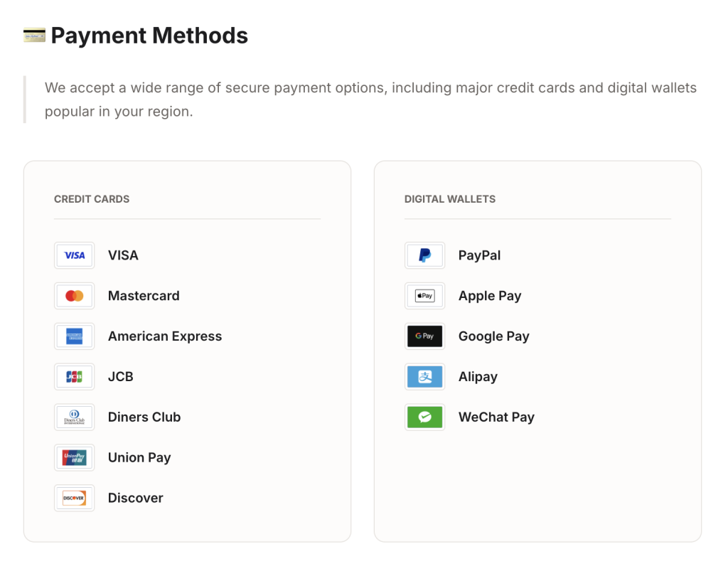Click the Payment Methods heading
The height and width of the screenshot is (581, 728).
tap(149, 36)
